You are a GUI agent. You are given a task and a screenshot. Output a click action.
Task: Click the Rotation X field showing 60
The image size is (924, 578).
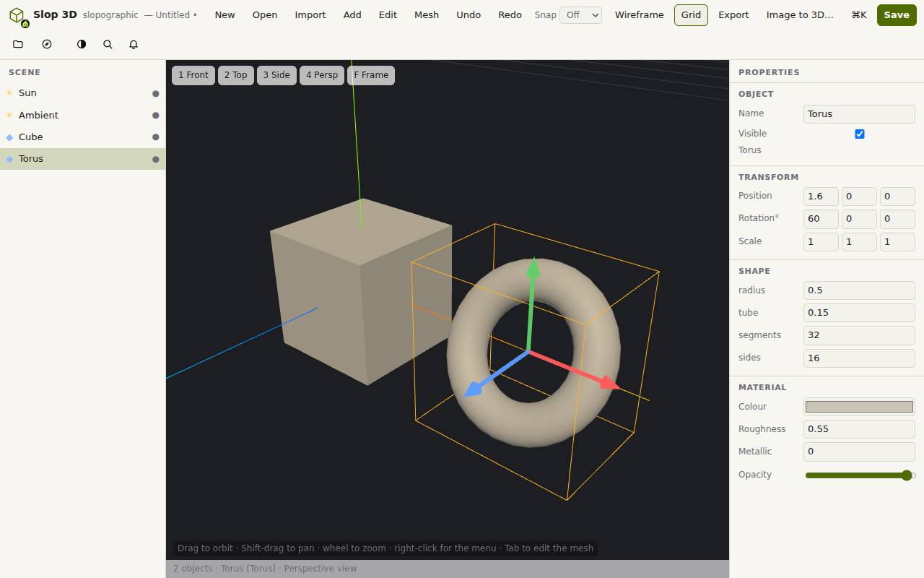[x=821, y=219]
